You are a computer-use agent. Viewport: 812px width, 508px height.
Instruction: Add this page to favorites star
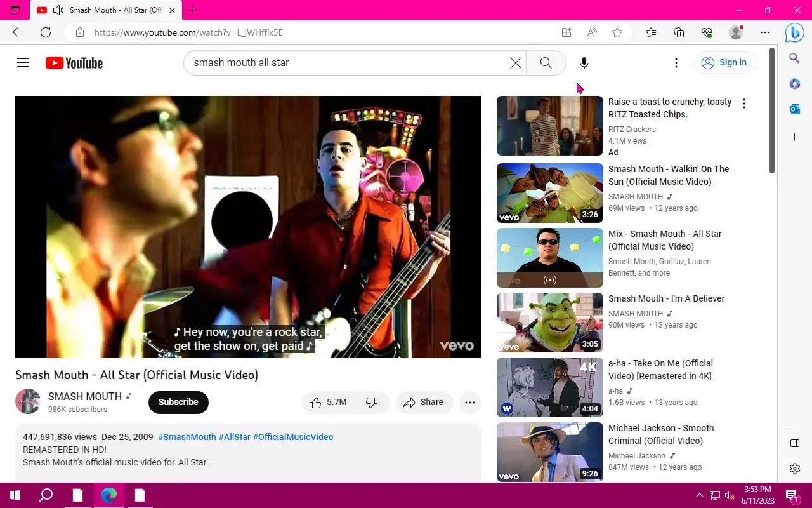(617, 32)
